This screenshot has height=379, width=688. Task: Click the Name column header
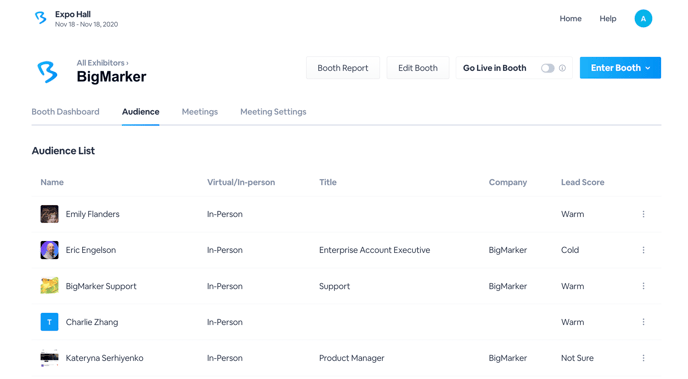coord(52,182)
